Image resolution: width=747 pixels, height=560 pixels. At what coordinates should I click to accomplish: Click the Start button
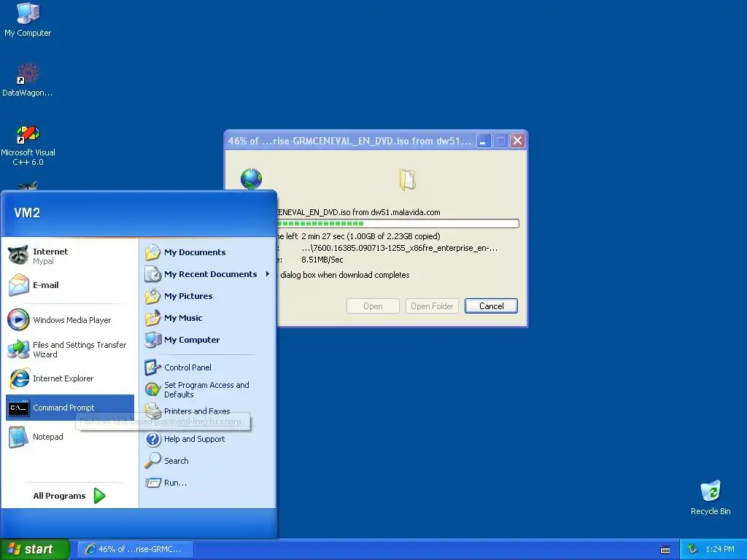[35, 549]
